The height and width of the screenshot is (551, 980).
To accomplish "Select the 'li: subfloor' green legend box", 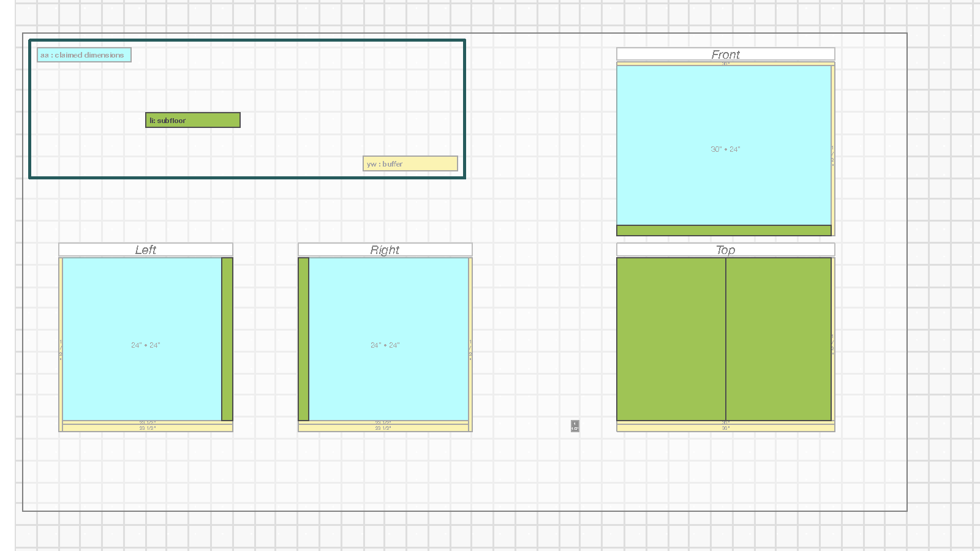I will (193, 120).
